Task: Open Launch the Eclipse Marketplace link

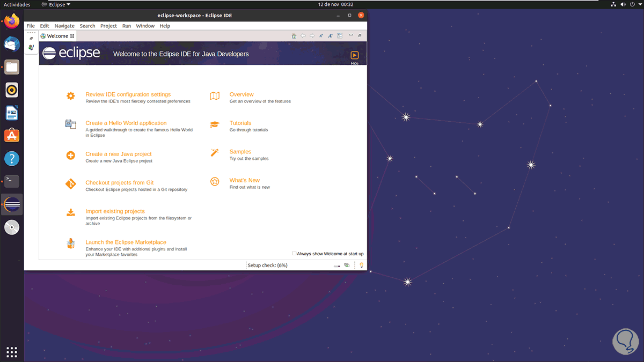Action: pos(126,242)
